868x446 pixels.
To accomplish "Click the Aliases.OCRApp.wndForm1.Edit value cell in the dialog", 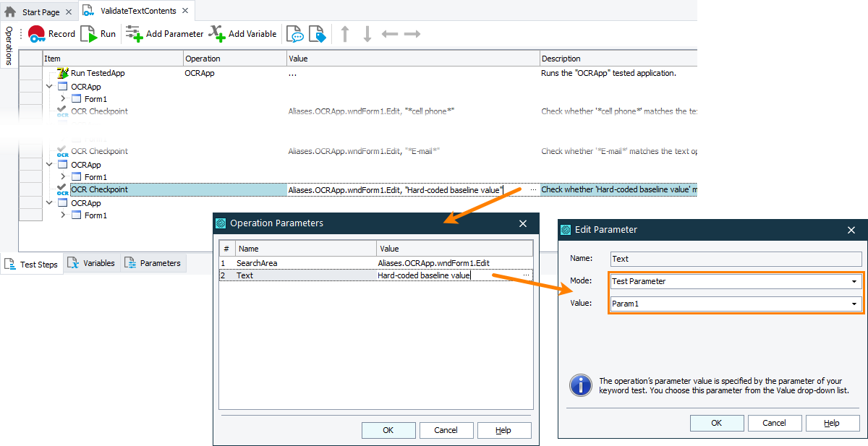I will point(454,263).
